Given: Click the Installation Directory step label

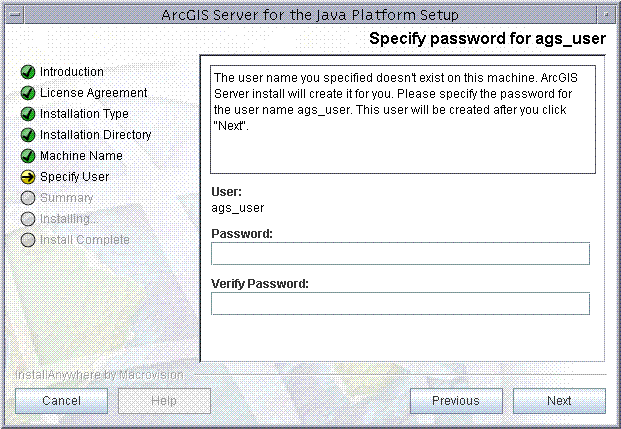Looking at the screenshot, I should pos(95,135).
